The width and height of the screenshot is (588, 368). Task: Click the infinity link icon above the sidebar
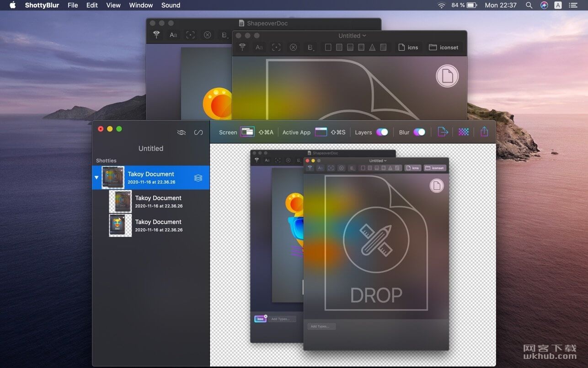point(198,132)
